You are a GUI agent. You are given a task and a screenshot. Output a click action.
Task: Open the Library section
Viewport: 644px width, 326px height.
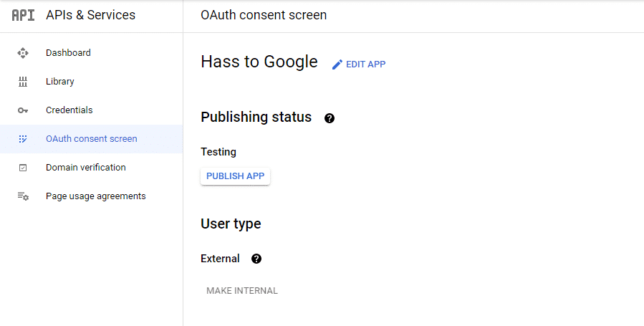60,82
